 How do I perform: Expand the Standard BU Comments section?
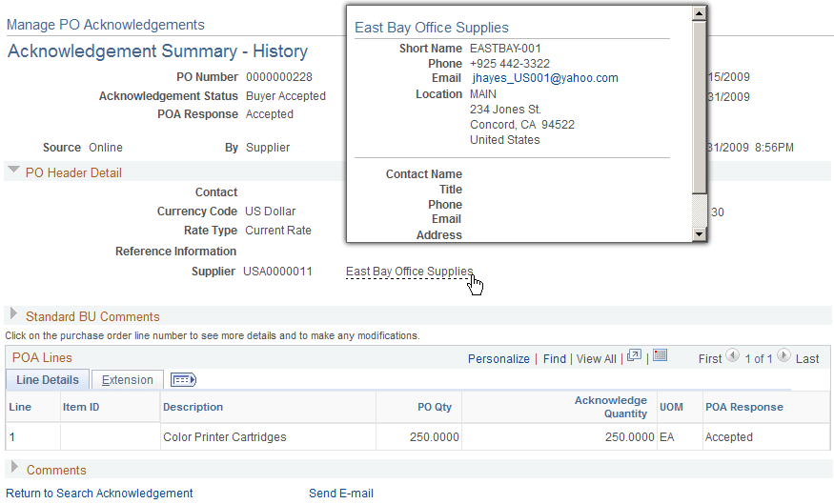[14, 314]
